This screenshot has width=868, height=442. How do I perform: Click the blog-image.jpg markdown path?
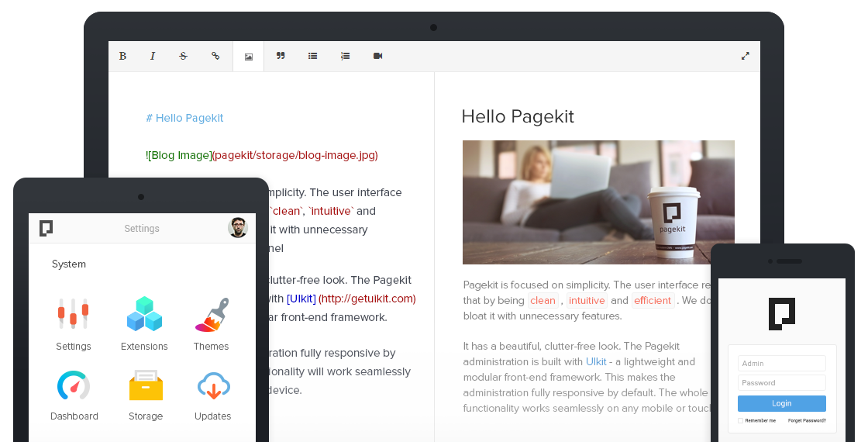tap(295, 155)
